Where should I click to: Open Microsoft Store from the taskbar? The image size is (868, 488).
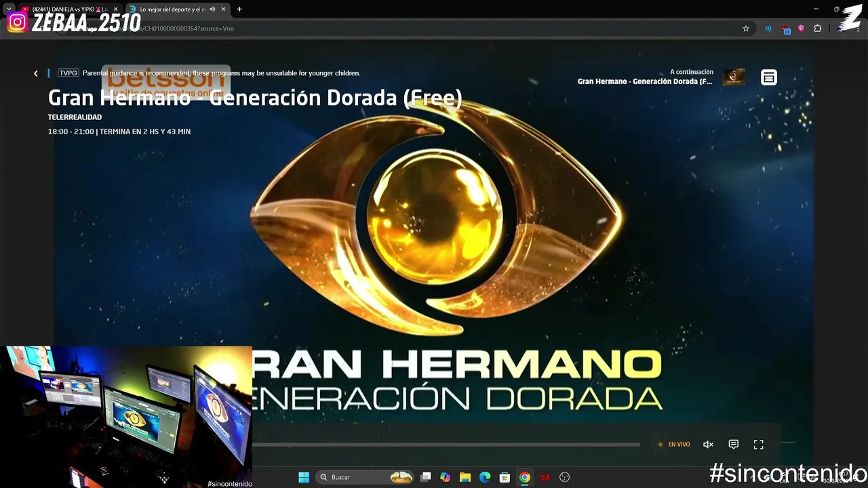pos(505,477)
